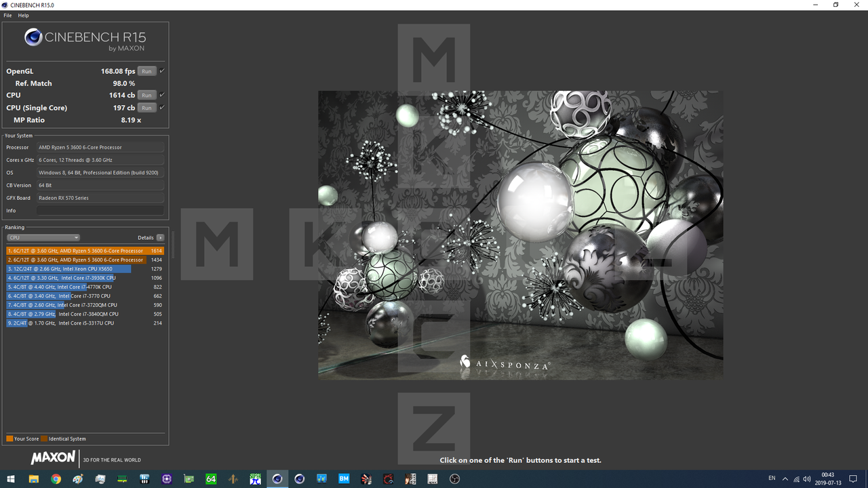Click the CB Version 64 Bit field

click(100, 185)
